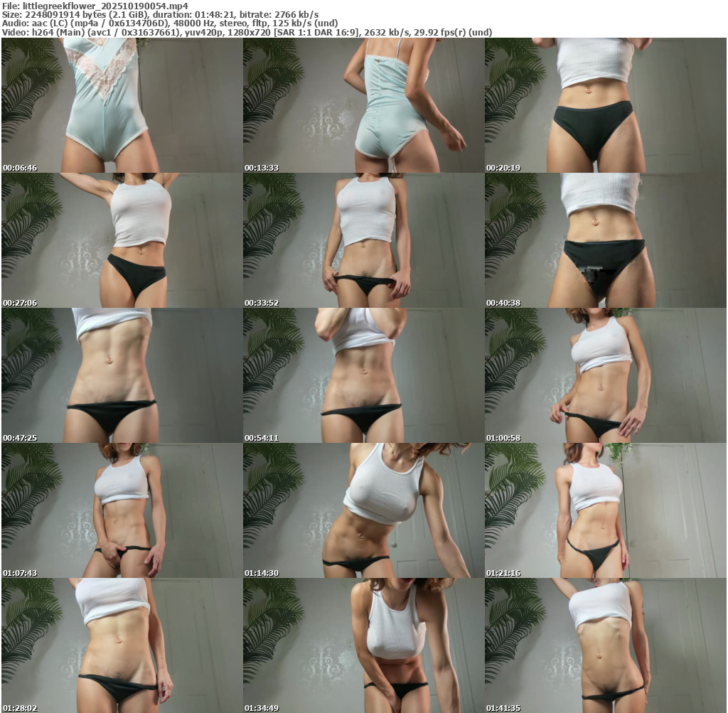
Task: Click the last thumbnail, marked 01:41:35
Action: pos(605,645)
